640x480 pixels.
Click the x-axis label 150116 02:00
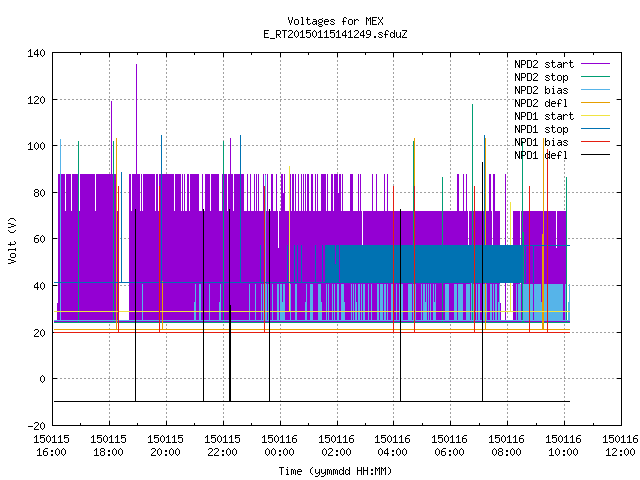[336, 446]
